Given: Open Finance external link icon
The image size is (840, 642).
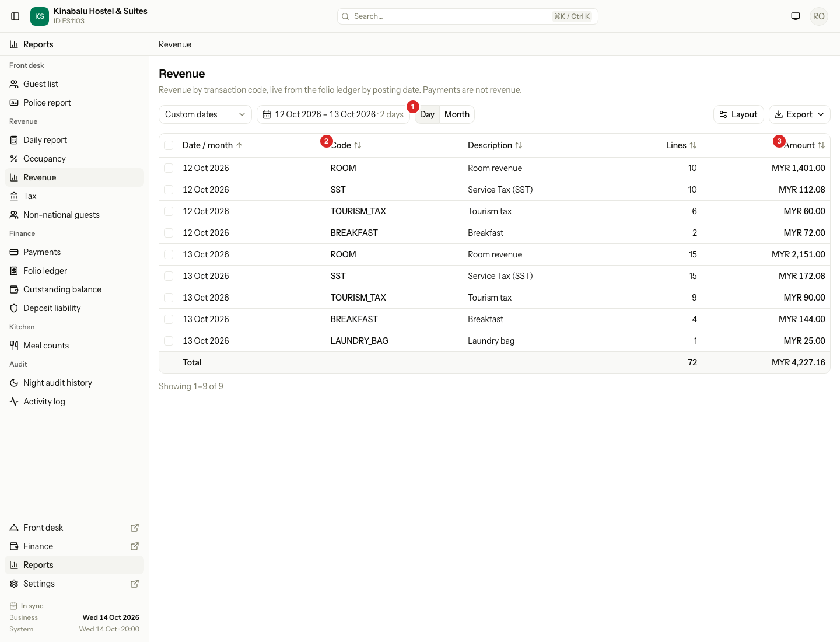Looking at the screenshot, I should tap(135, 546).
